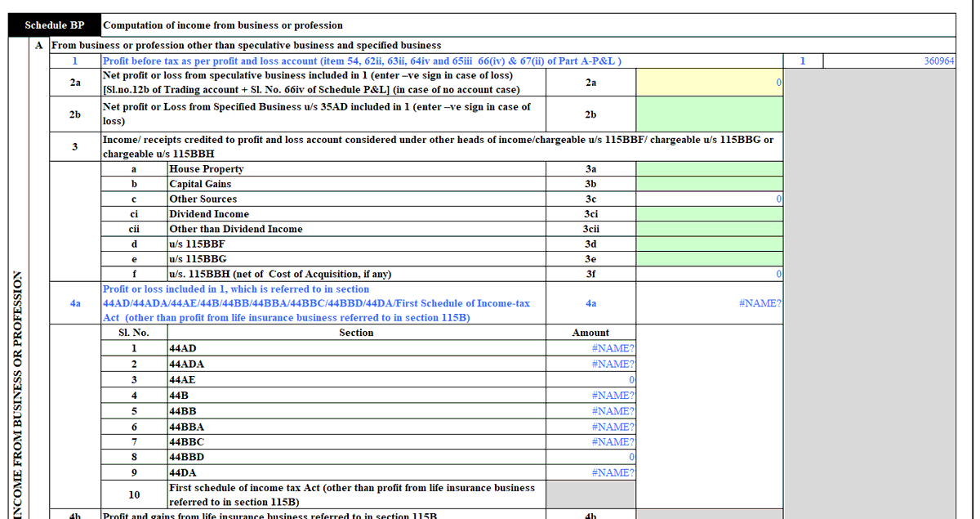Select the 44BBA amount cell
980x519 pixels.
coord(590,427)
